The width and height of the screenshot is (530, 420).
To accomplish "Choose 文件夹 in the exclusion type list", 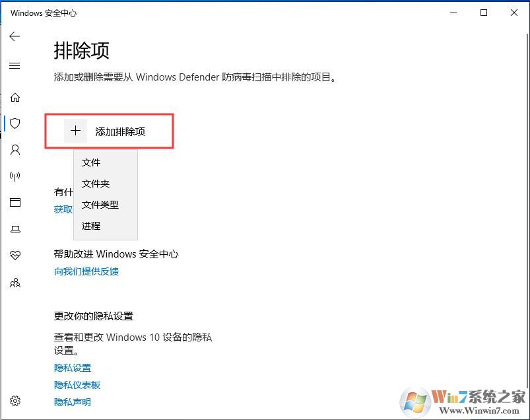I will (x=97, y=184).
